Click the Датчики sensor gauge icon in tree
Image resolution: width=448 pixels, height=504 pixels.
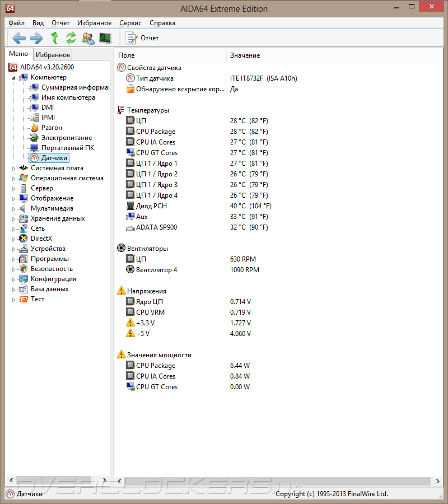coord(34,158)
